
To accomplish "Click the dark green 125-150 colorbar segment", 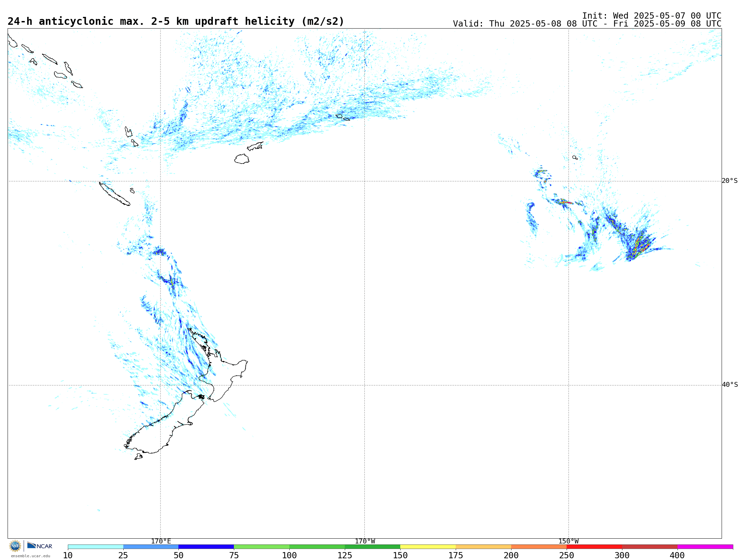I will [x=372, y=547].
